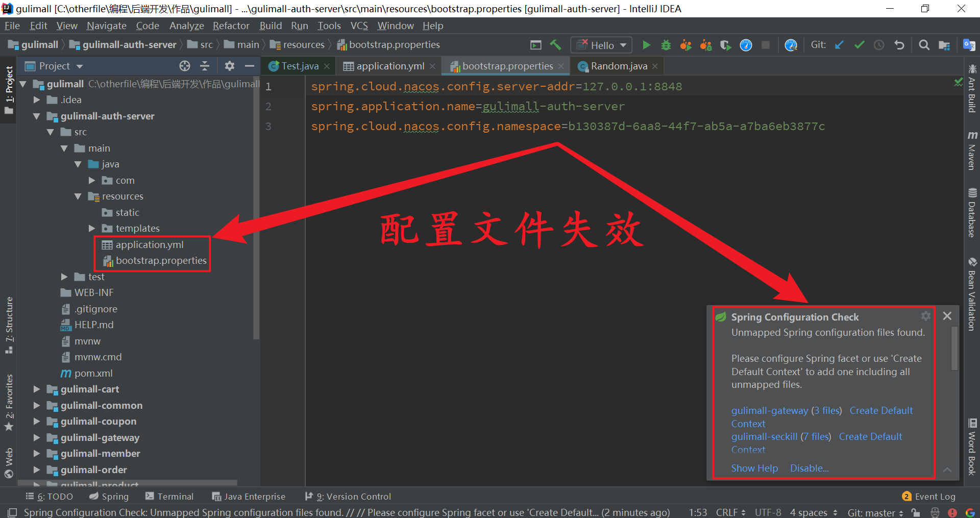Image resolution: width=980 pixels, height=518 pixels.
Task: Click gulimall-gateway (3 files) link
Action: tap(786, 410)
